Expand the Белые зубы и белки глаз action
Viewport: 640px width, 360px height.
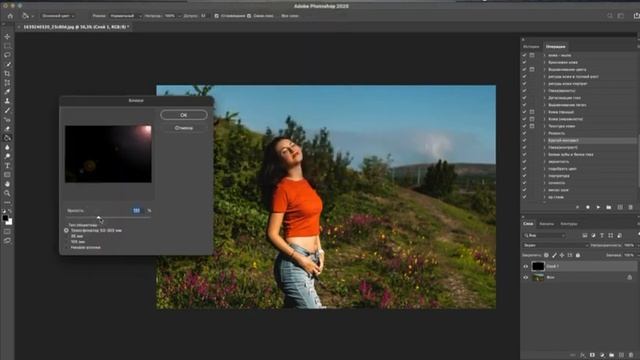pyautogui.click(x=544, y=155)
